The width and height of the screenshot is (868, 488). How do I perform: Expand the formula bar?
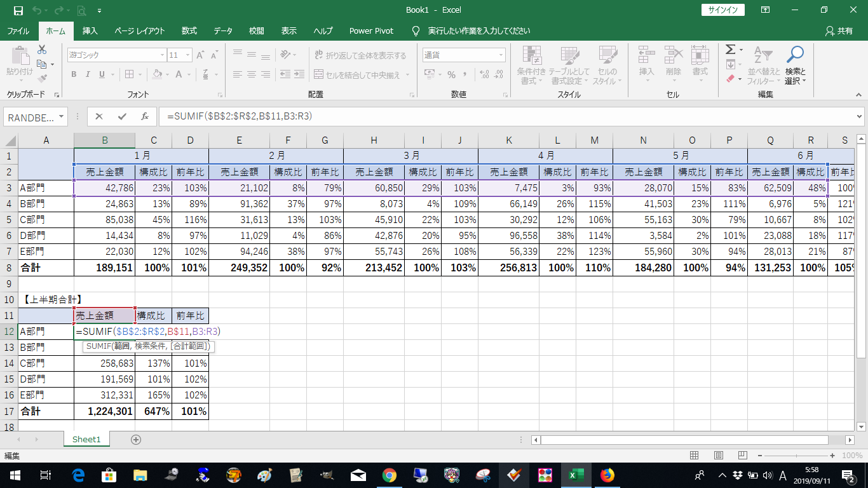(x=860, y=117)
